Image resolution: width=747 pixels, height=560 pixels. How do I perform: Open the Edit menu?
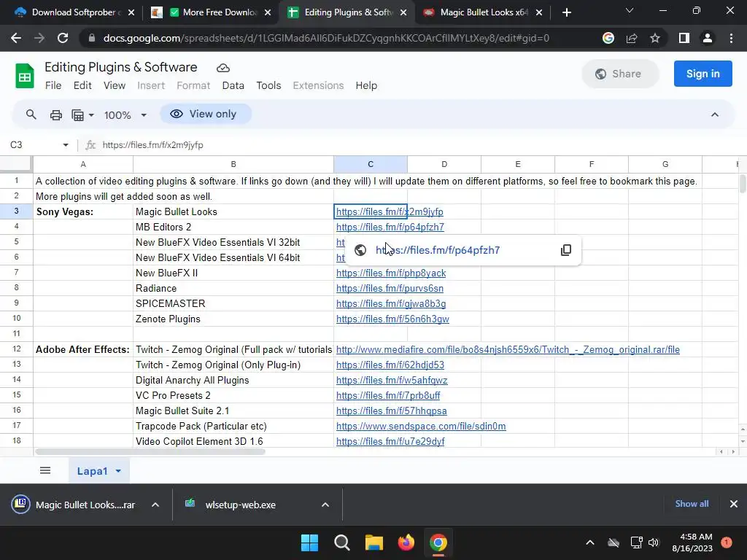pyautogui.click(x=82, y=85)
